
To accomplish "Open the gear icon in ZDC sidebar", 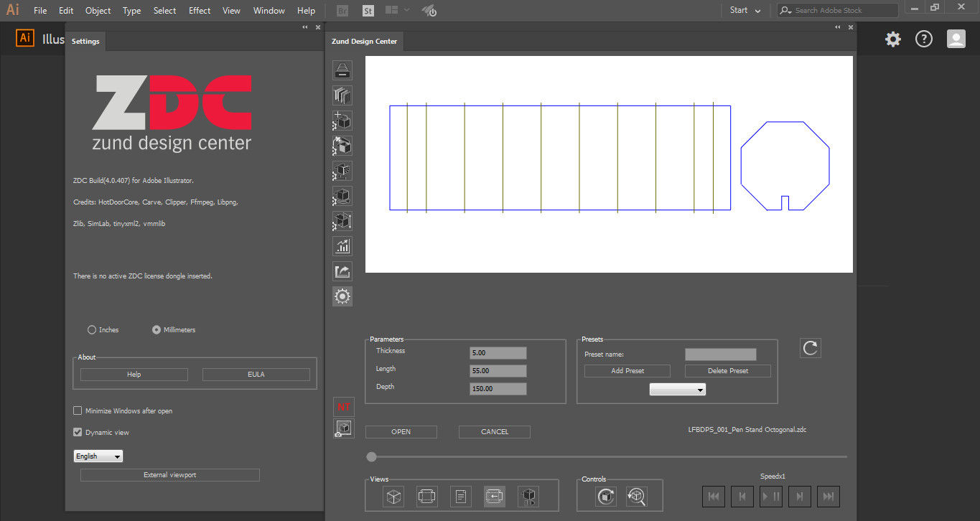I will pyautogui.click(x=342, y=296).
